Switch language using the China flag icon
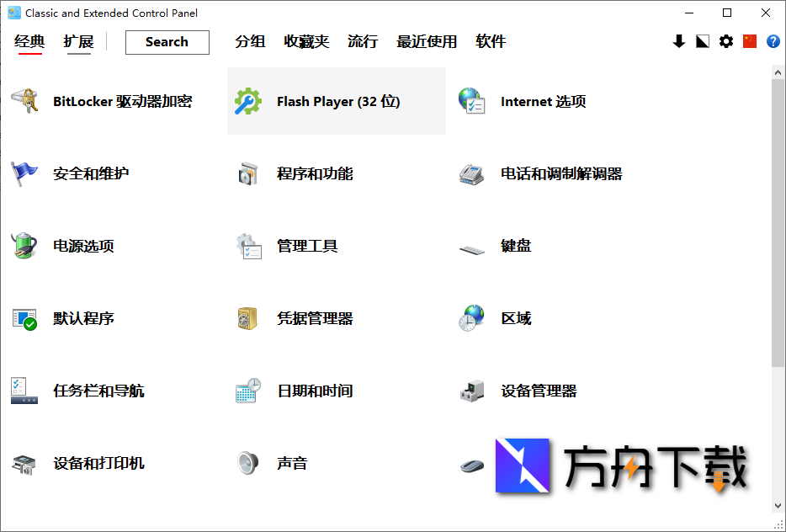Screen dimensions: 786x532 [750, 41]
